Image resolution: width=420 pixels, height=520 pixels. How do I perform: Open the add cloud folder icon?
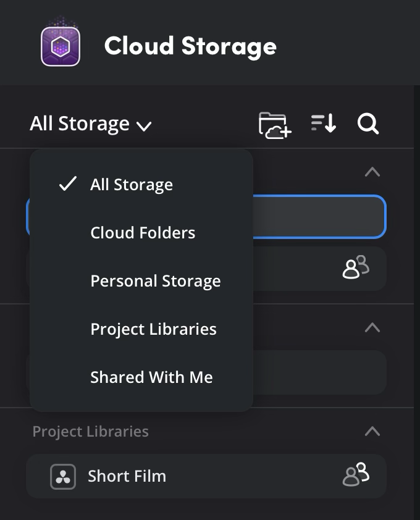pyautogui.click(x=274, y=124)
